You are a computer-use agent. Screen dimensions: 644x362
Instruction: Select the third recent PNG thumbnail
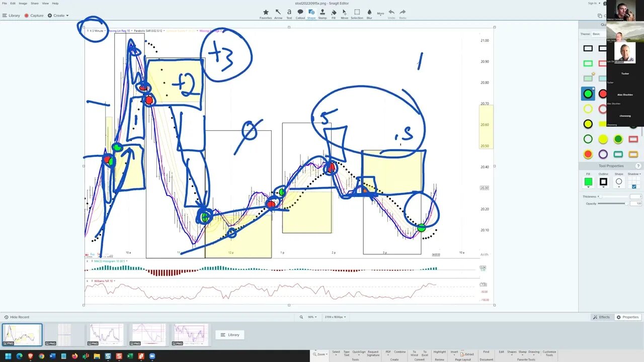[x=106, y=334]
